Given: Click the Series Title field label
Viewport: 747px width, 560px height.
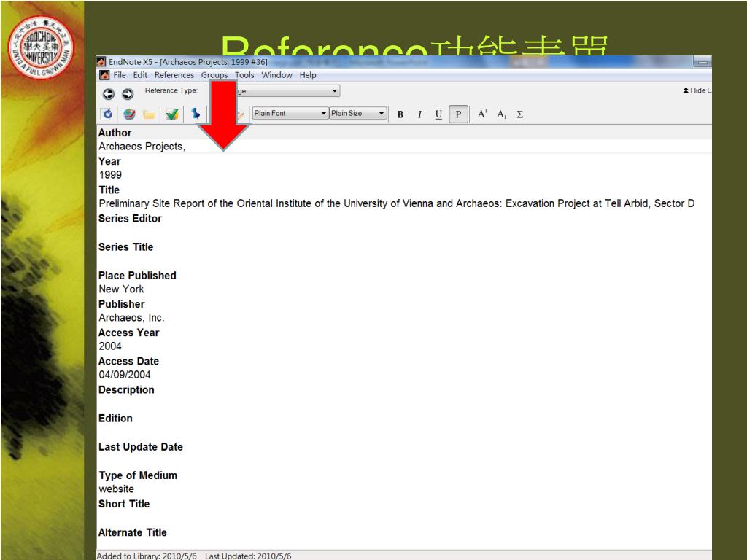Looking at the screenshot, I should click(x=125, y=247).
